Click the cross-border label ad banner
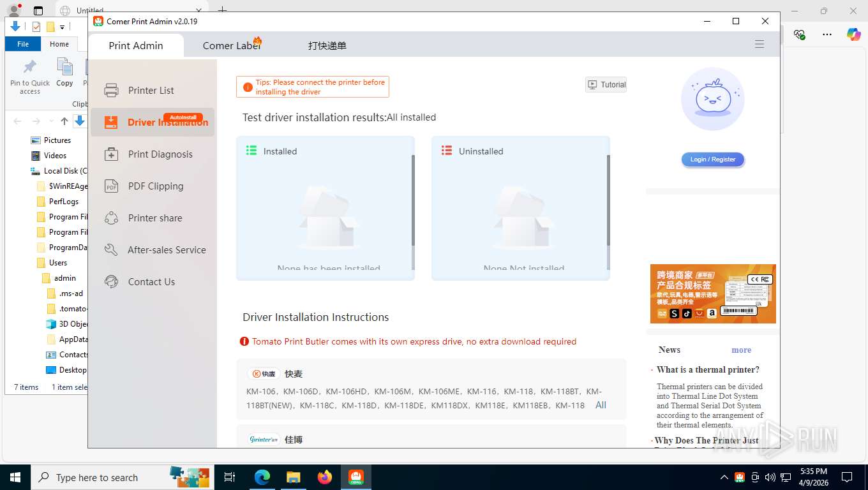Image resolution: width=868 pixels, height=490 pixels. pos(713,294)
